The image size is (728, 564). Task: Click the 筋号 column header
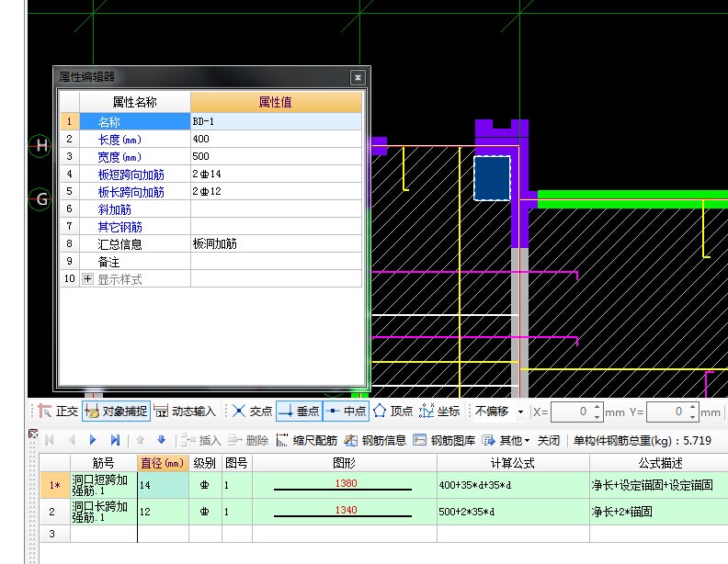coord(104,463)
